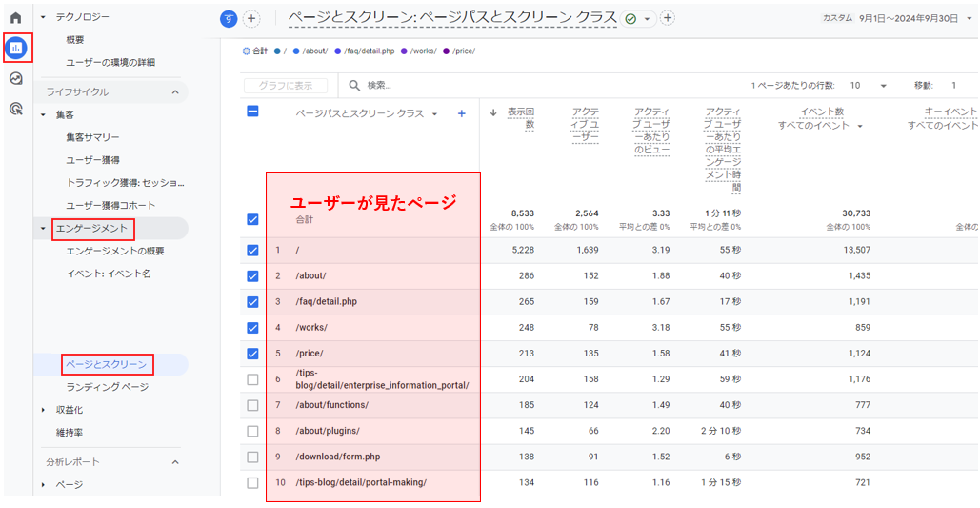Click the green check status icon
Viewport: 980px width, 508px height.
coord(630,19)
